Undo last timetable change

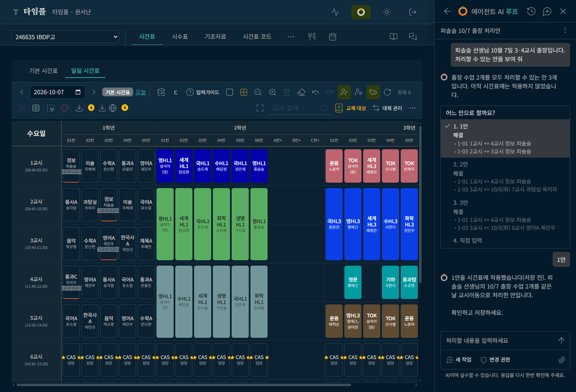(316, 92)
